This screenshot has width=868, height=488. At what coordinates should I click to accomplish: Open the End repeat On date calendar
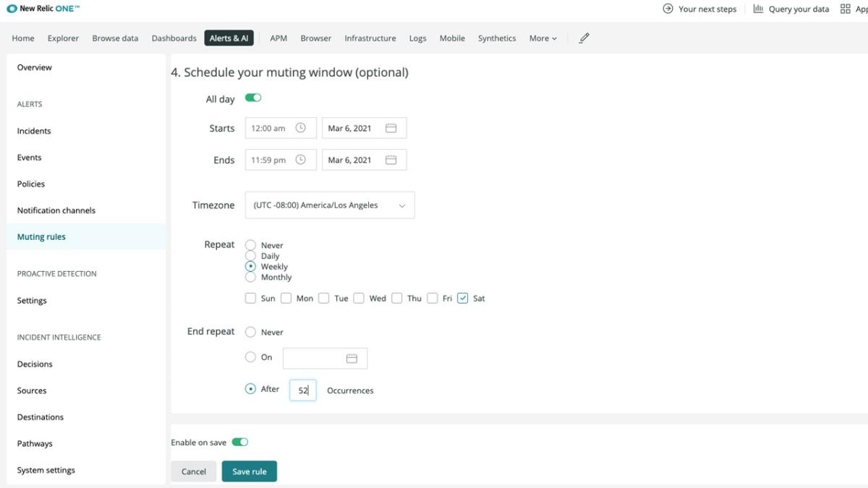(x=353, y=357)
